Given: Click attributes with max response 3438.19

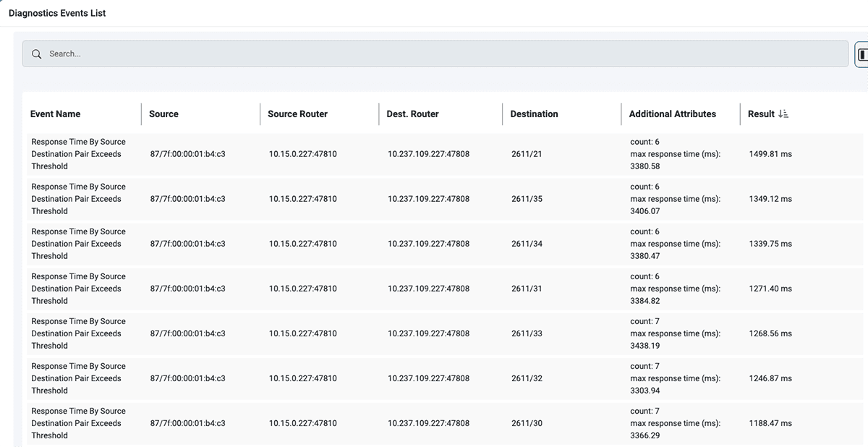Looking at the screenshot, I should (676, 333).
